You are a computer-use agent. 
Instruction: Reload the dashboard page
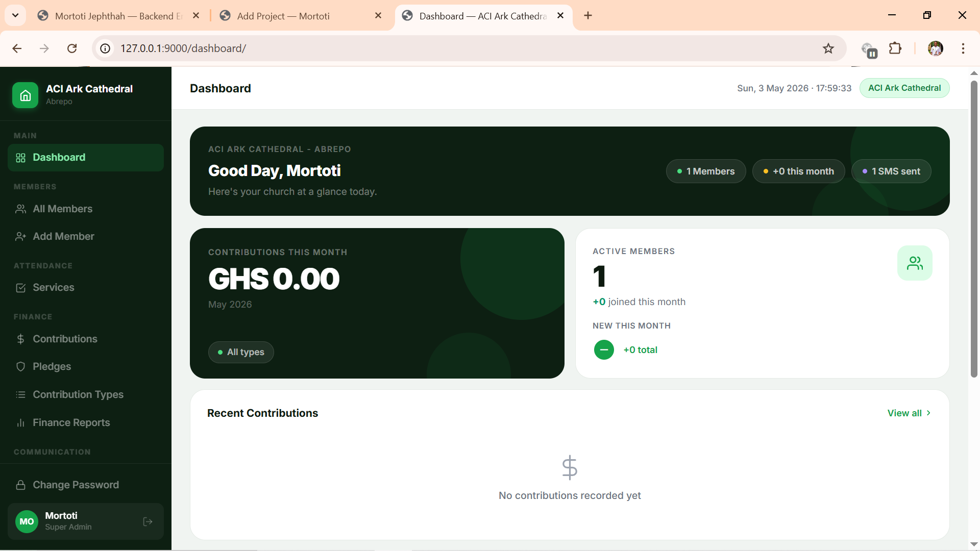(72, 48)
